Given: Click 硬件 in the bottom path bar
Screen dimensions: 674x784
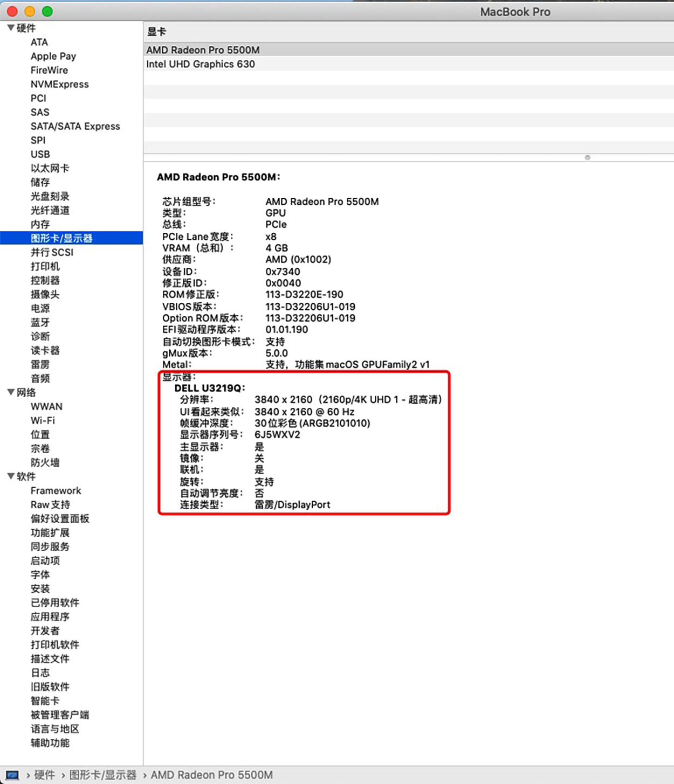Looking at the screenshot, I should coord(45,775).
